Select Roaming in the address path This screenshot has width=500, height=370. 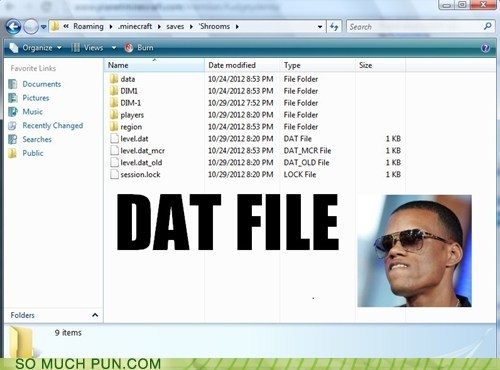[x=88, y=26]
